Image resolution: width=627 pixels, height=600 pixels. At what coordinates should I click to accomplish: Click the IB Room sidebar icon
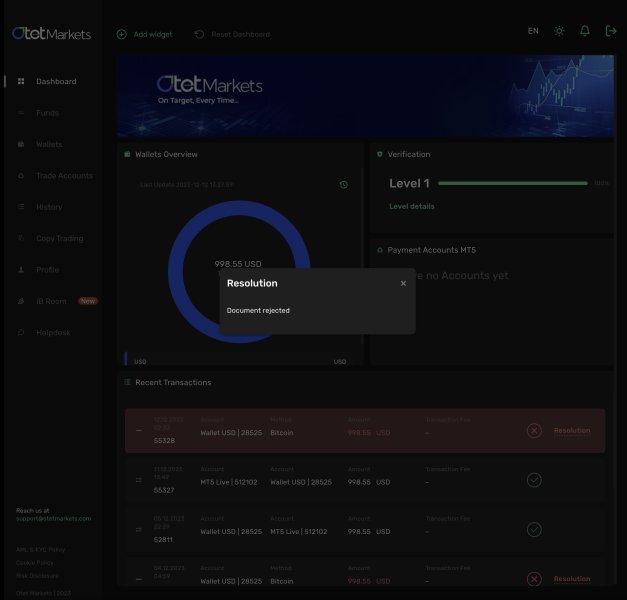click(21, 301)
